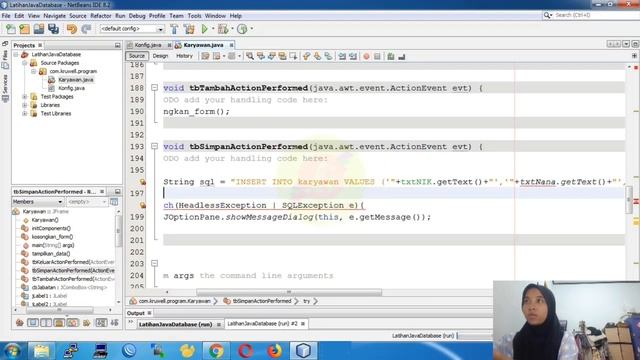Click the Undo arrow icon
The height and width of the screenshot is (360, 640).
point(72,29)
